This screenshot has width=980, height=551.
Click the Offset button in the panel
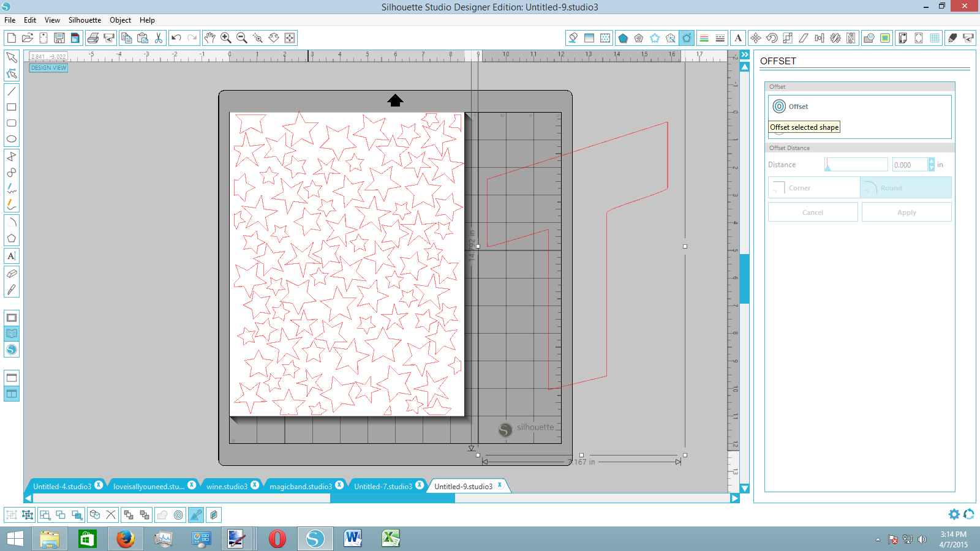(x=790, y=107)
